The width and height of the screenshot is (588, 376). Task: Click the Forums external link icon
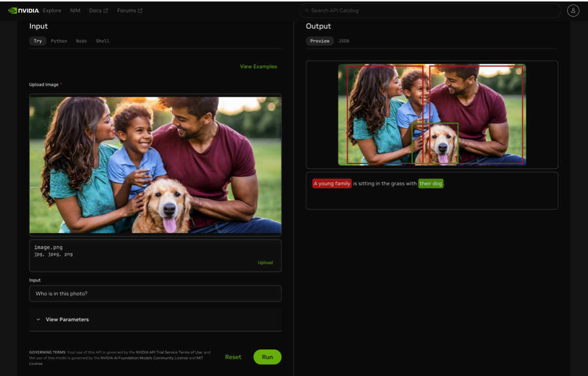pyautogui.click(x=140, y=11)
